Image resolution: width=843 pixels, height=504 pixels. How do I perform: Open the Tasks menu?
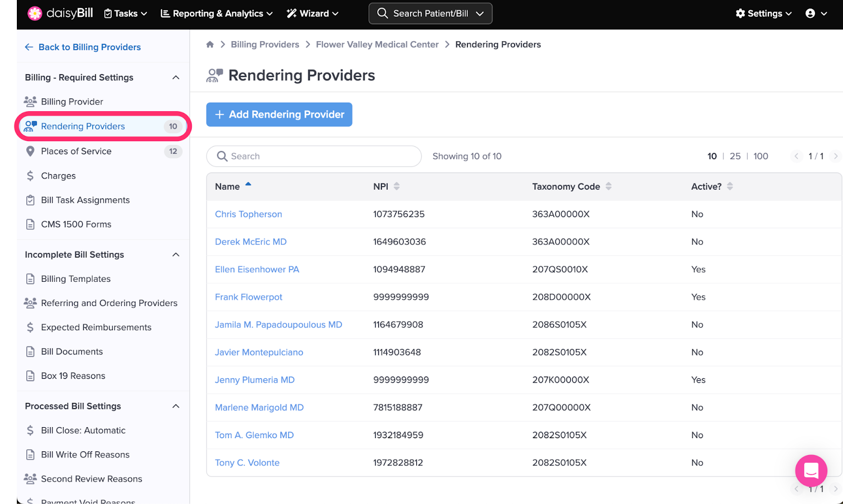pos(125,14)
